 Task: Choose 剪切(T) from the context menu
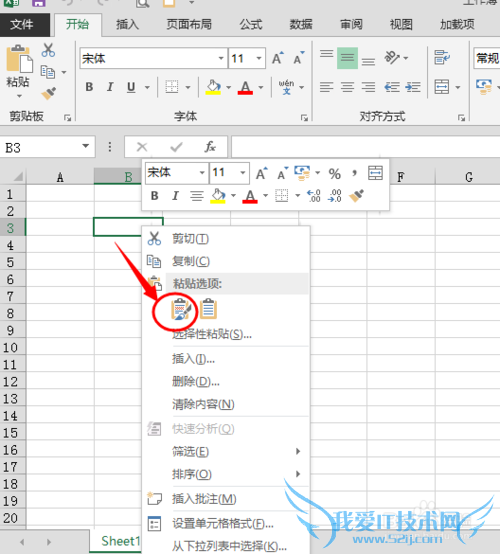tap(226, 239)
